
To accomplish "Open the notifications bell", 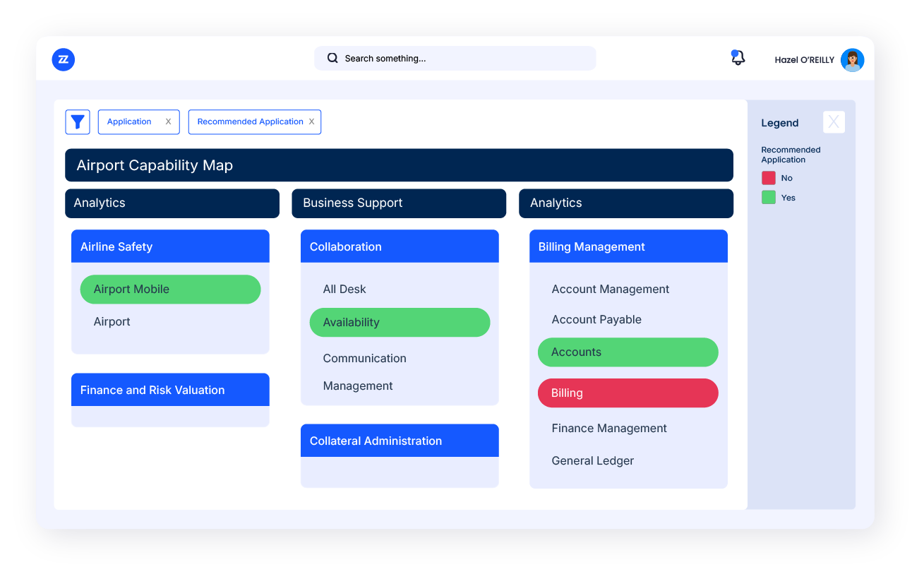I will (738, 59).
